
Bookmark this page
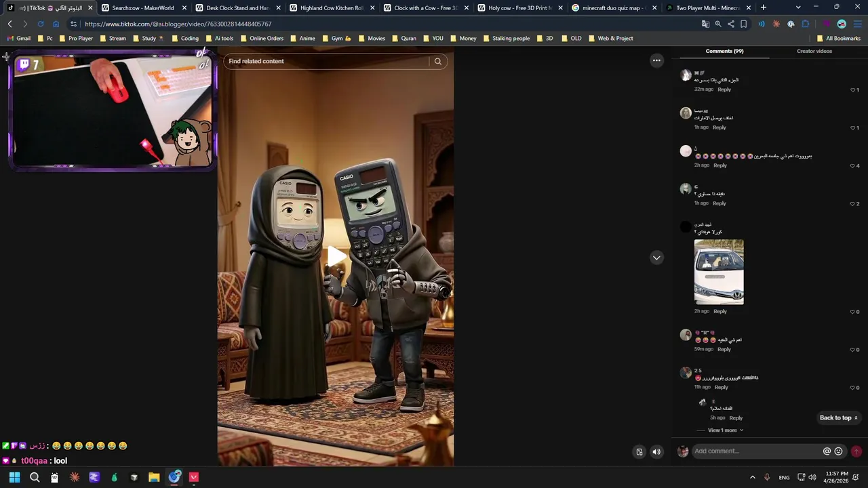pos(744,24)
